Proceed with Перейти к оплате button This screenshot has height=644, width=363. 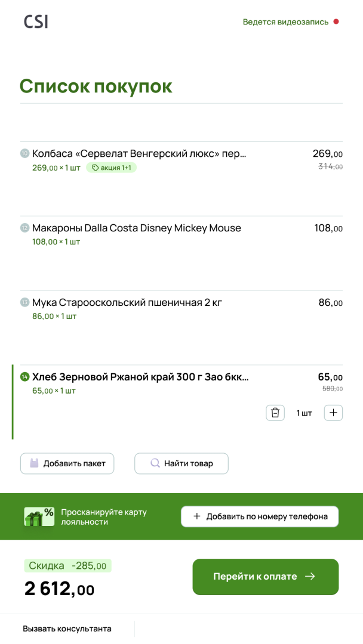pos(265,577)
